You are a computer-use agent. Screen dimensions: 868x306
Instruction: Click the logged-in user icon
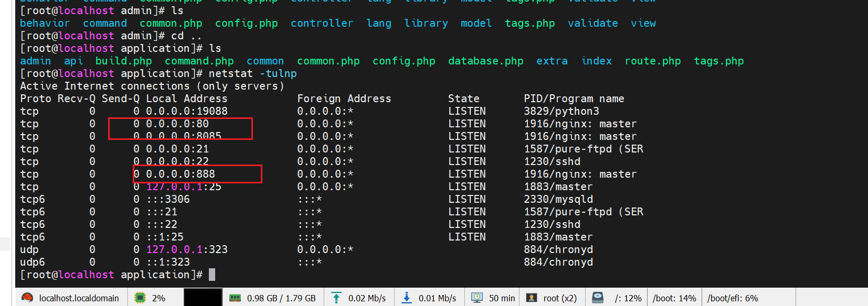[532, 298]
